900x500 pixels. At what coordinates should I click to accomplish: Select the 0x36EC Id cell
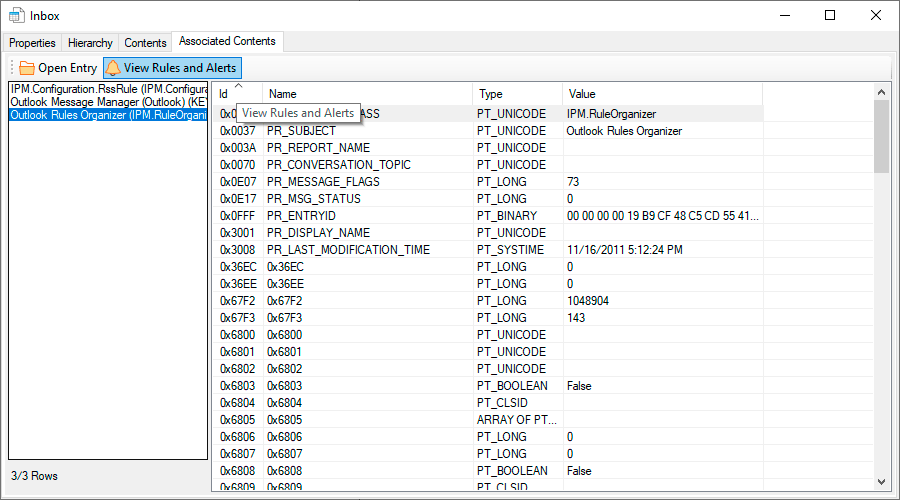coord(238,267)
